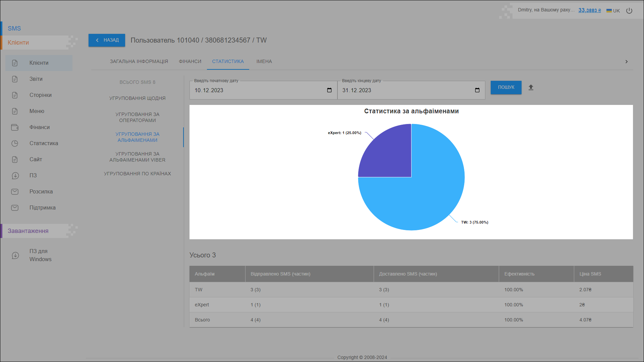Click the purple eXpert pie slice
The height and width of the screenshot is (362, 644).
click(x=391, y=156)
